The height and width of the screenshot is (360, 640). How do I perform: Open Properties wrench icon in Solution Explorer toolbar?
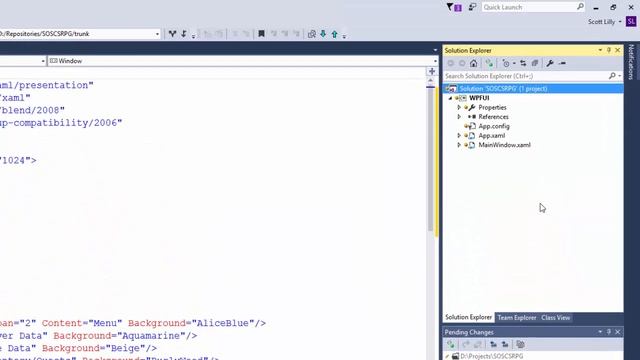click(550, 63)
